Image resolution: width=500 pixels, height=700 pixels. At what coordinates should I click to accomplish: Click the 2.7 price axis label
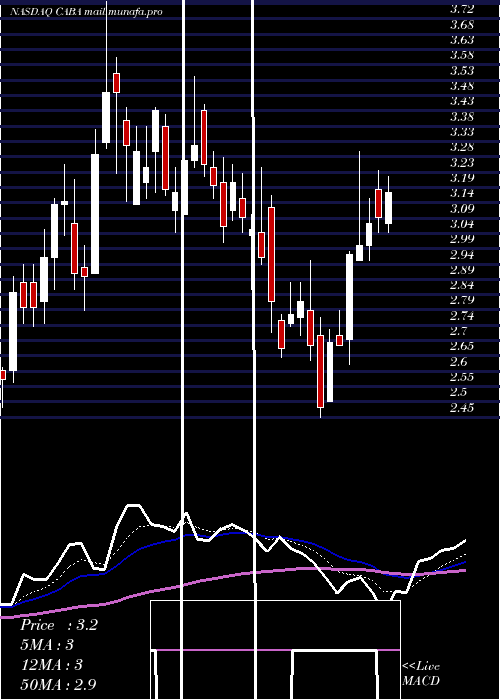click(458, 331)
